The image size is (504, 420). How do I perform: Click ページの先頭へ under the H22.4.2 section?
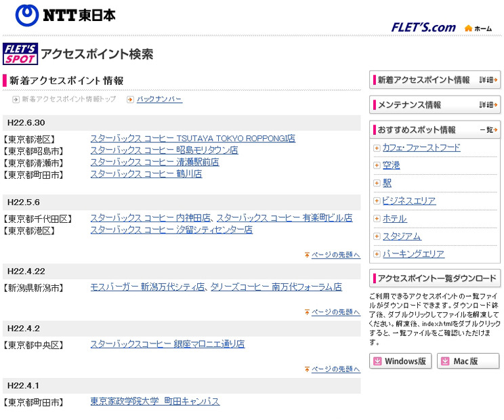coord(335,369)
